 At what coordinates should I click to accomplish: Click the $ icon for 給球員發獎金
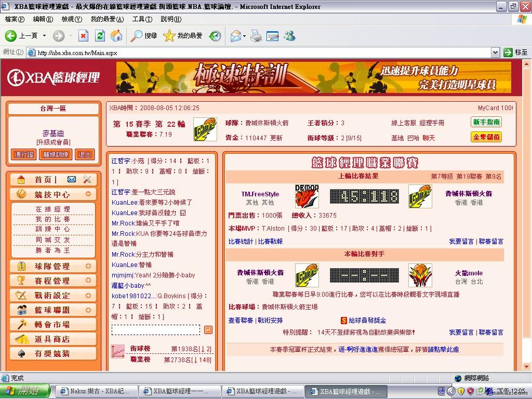[344, 321]
